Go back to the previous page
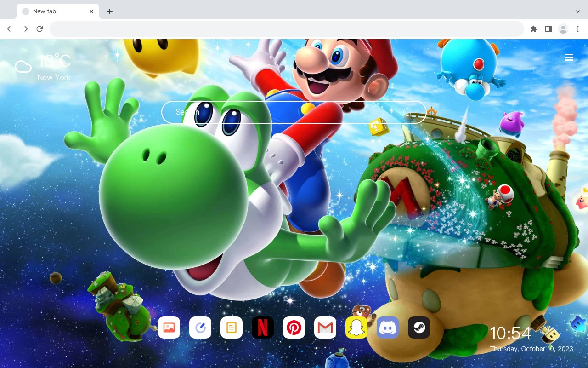 (x=10, y=29)
